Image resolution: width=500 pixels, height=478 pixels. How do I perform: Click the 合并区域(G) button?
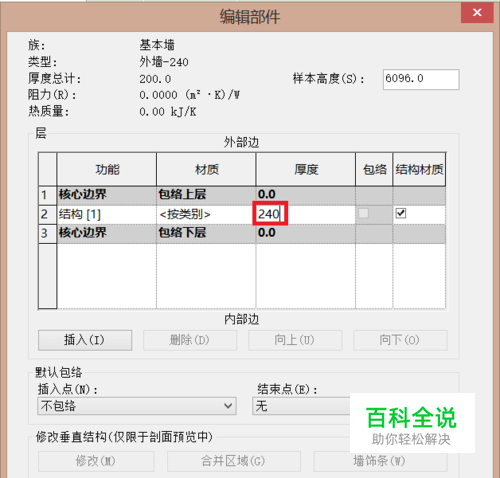click(234, 461)
